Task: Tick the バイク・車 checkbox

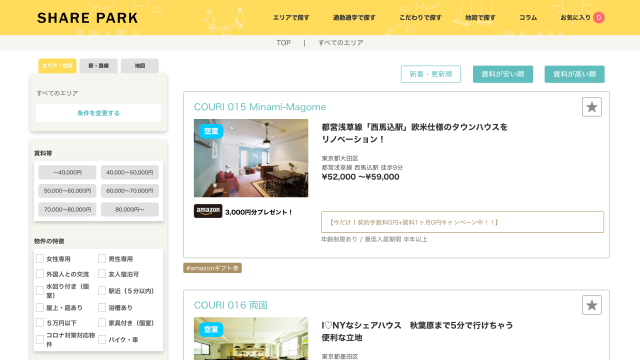Action: (x=102, y=339)
